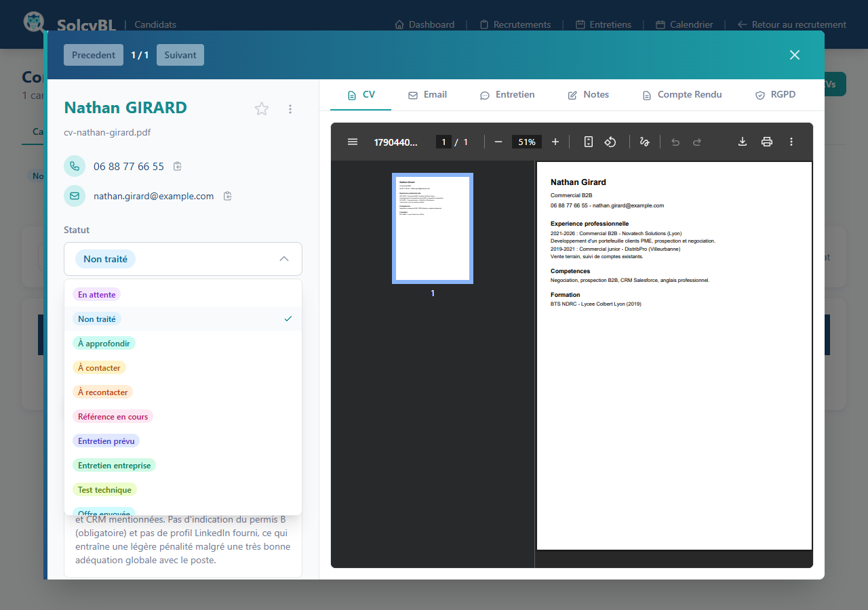Click the Suivant button
Viewport: 868px width, 610px height.
tap(180, 55)
